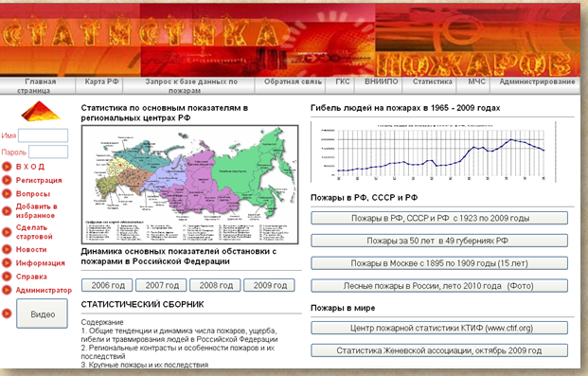Click Добавить в избранное link
This screenshot has height=376, width=588.
click(x=36, y=211)
